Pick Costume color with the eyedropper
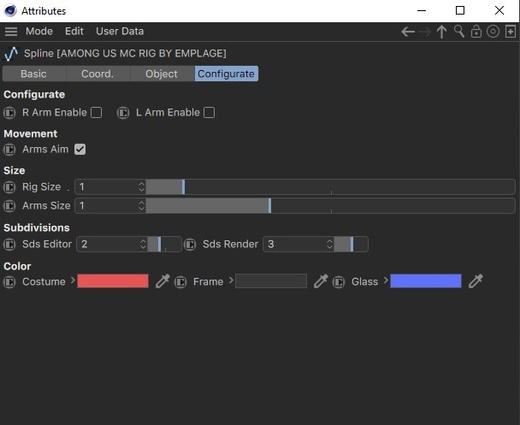 click(163, 281)
